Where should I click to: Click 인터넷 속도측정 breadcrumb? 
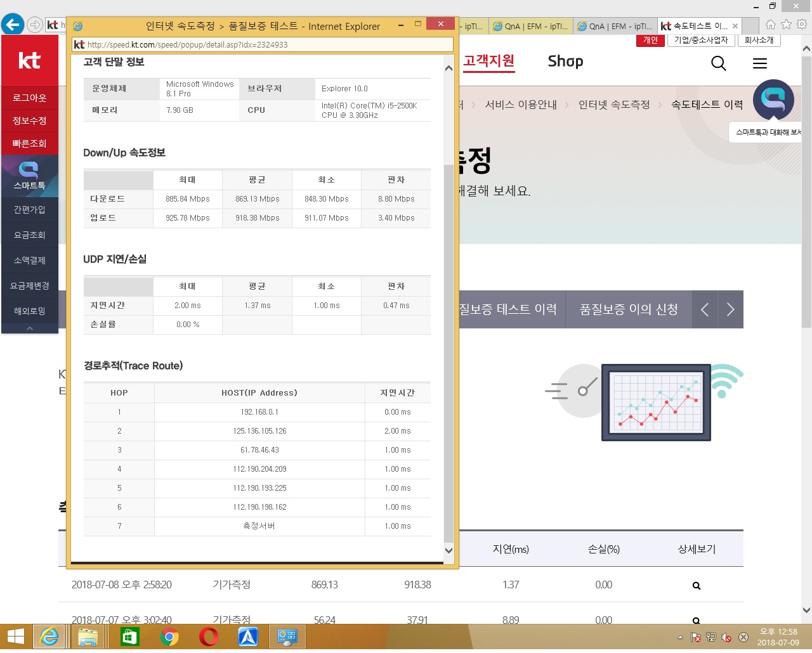[x=614, y=105]
